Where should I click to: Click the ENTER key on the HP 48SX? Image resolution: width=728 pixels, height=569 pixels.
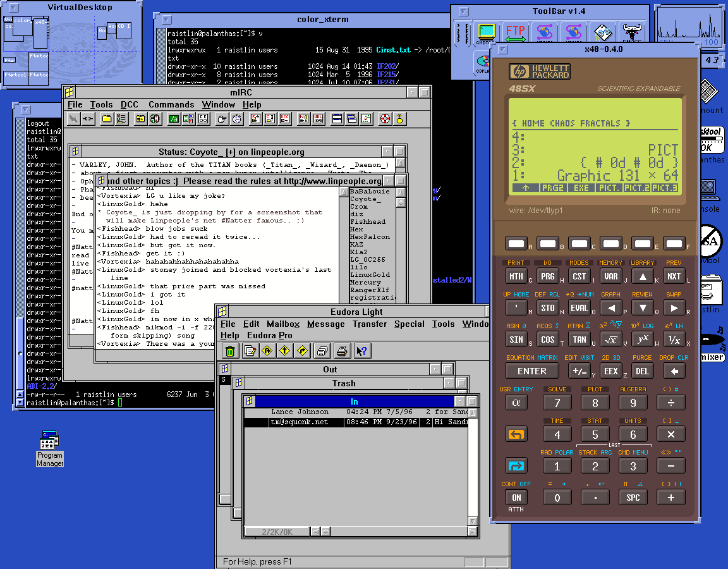point(531,371)
